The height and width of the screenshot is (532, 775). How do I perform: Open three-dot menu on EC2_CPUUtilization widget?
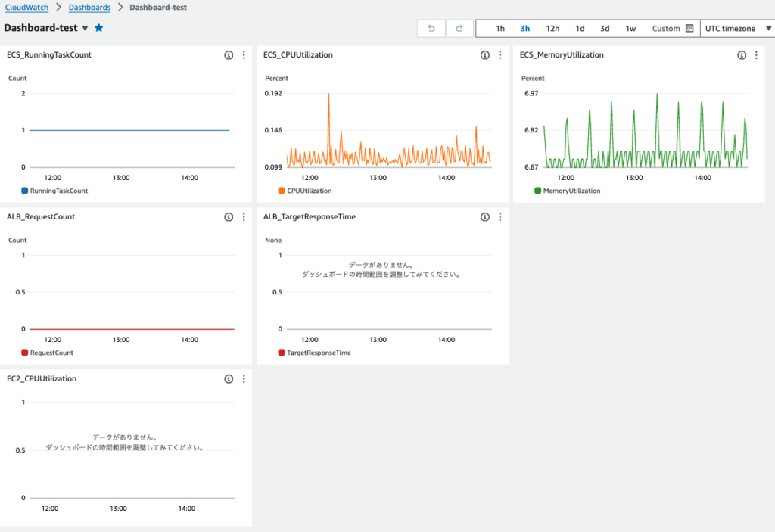coord(244,379)
